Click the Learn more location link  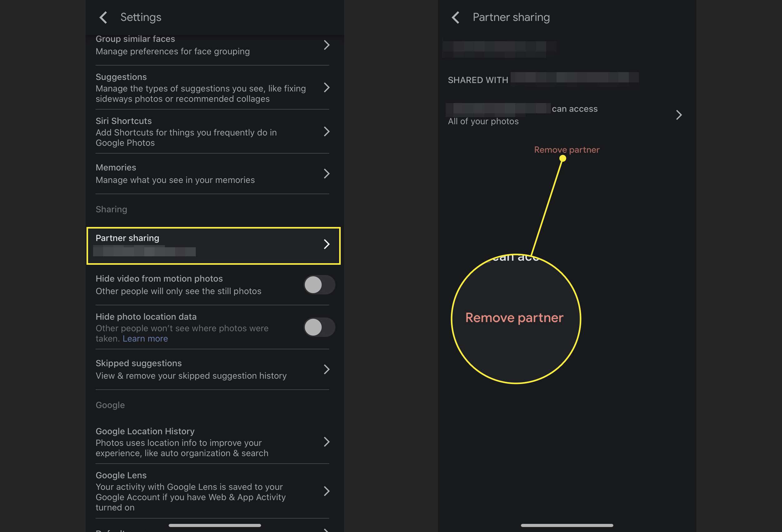(x=145, y=338)
